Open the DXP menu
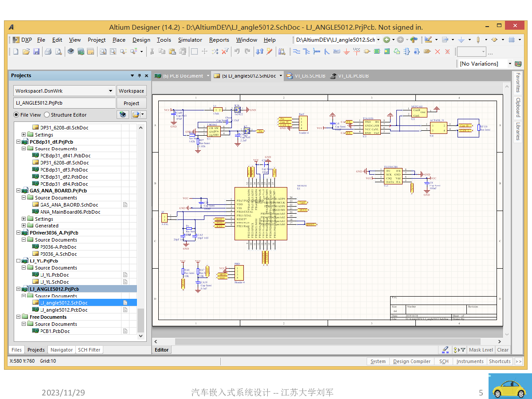 click(22, 40)
